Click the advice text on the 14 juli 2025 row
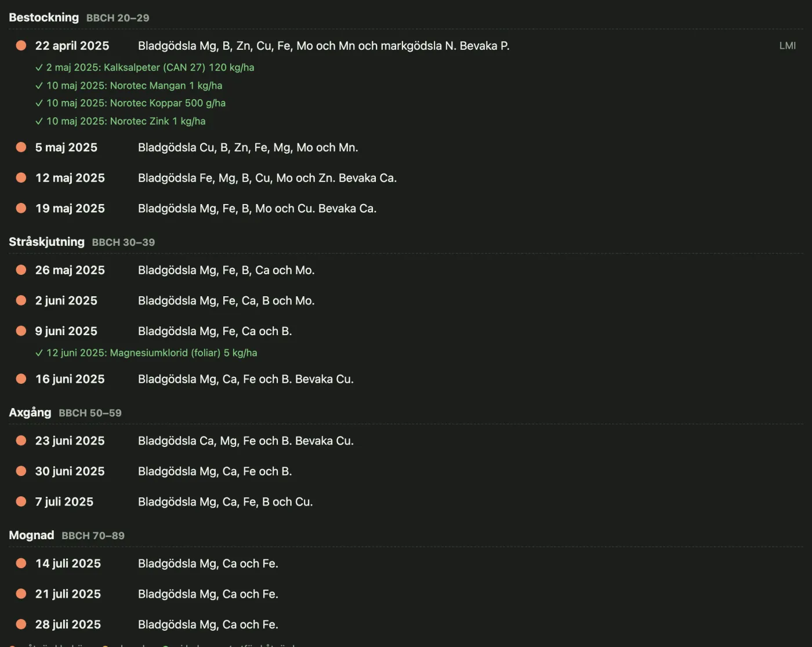Viewport: 812px width, 647px height. coord(208,564)
